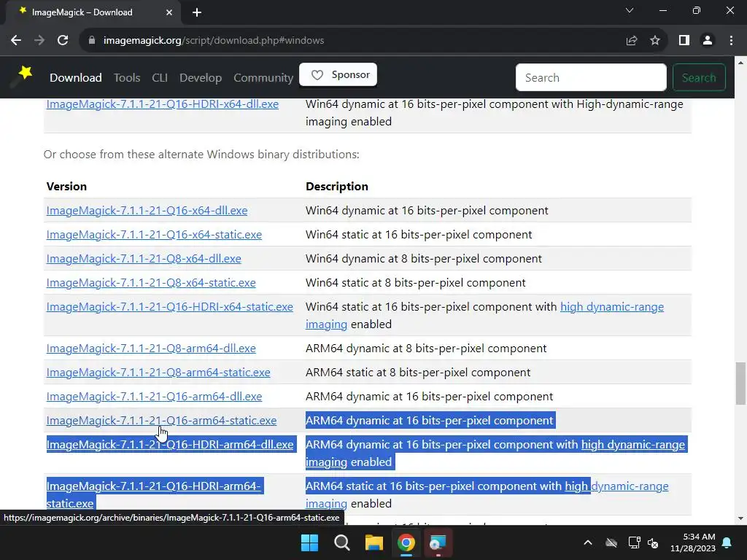Click the ImageMagick wizard wand logo
Screen dimensions: 747x560
pyautogui.click(x=21, y=77)
